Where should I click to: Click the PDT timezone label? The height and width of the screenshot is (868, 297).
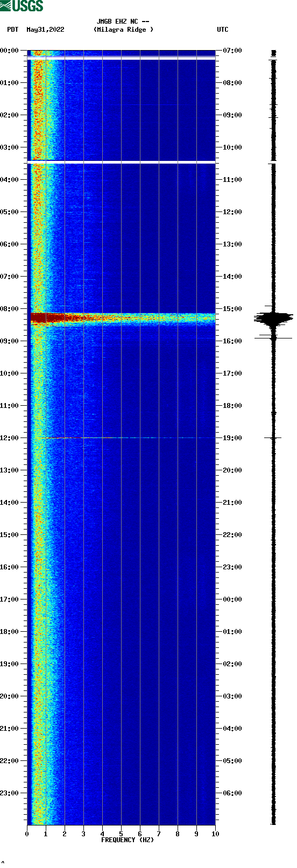12,30
